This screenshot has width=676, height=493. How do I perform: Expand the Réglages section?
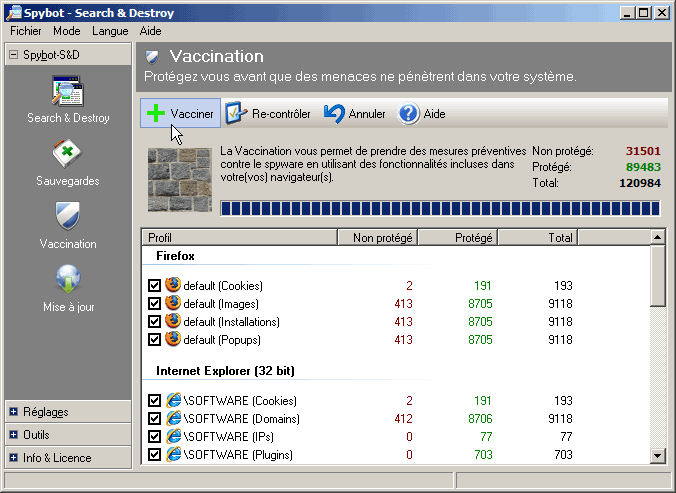pyautogui.click(x=13, y=411)
